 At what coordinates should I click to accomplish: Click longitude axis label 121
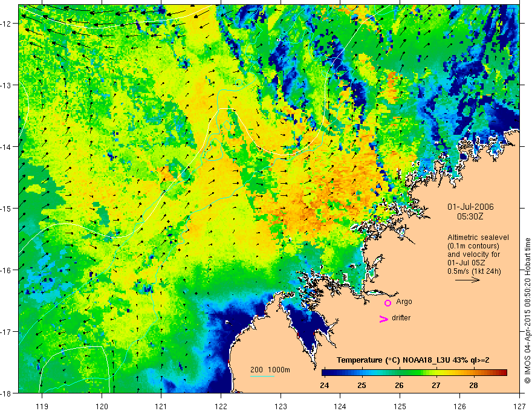click(x=161, y=406)
